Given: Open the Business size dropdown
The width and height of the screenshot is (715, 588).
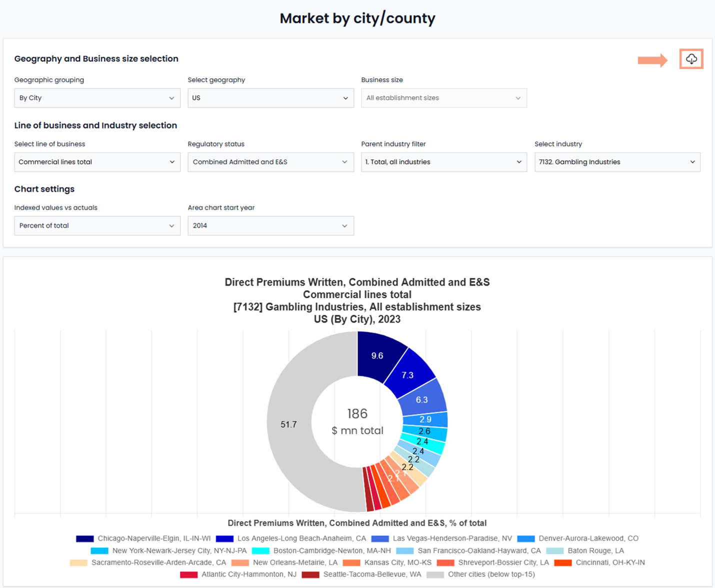Looking at the screenshot, I should 444,98.
